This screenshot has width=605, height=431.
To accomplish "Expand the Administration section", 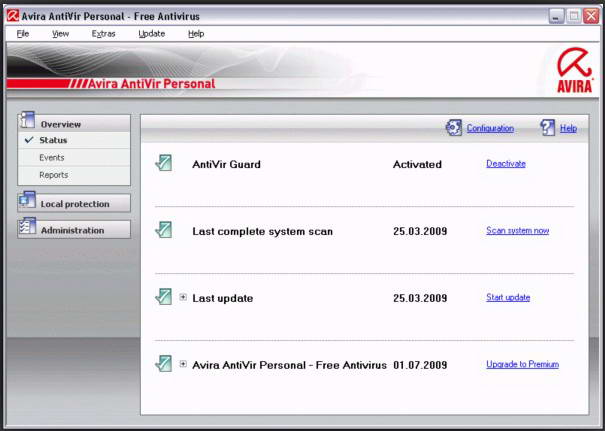I will 74,230.
